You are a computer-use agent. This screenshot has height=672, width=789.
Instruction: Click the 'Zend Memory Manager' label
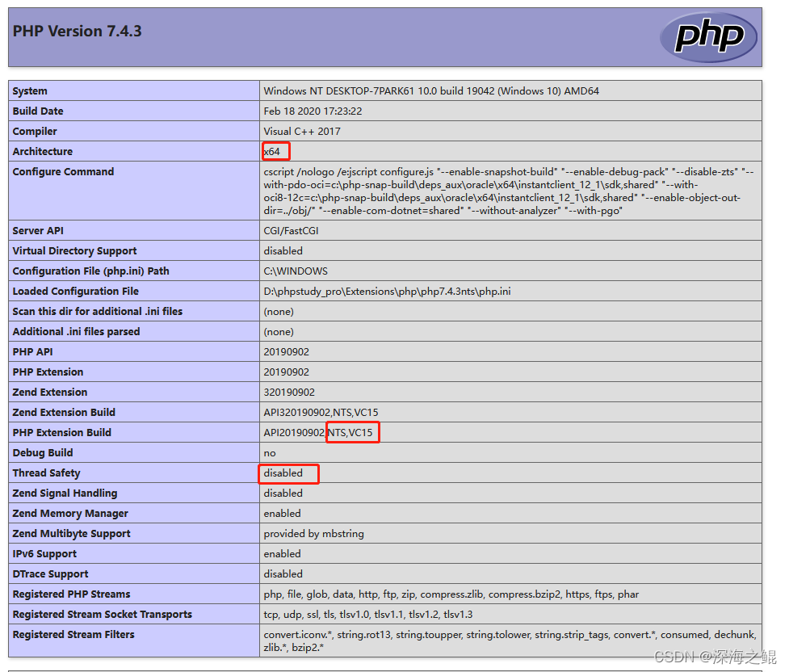[x=70, y=513]
